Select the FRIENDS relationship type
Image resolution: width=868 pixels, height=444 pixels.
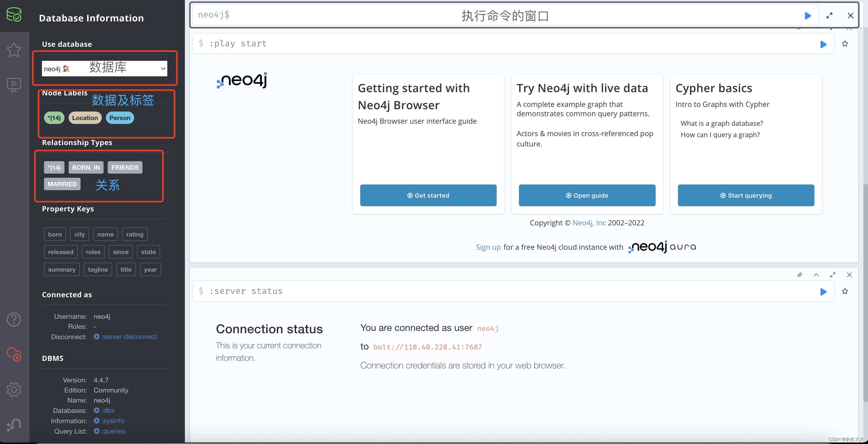pos(125,167)
